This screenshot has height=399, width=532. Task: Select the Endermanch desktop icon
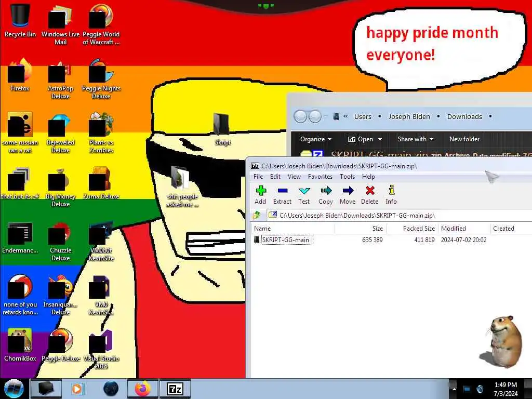[x=20, y=237]
